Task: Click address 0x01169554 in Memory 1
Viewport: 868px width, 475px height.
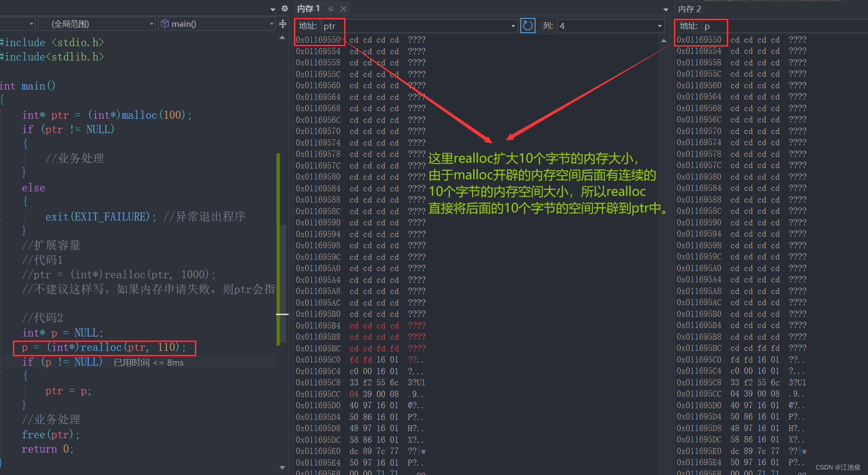Action: click(318, 52)
